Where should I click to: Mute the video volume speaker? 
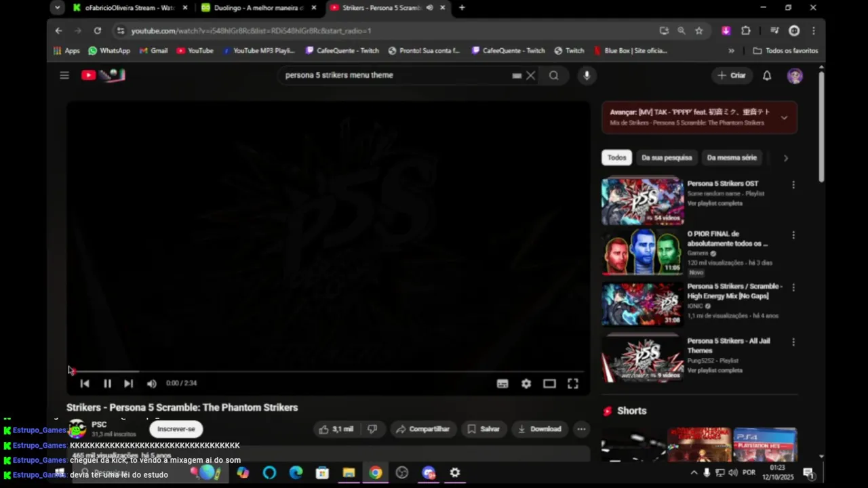(x=151, y=384)
